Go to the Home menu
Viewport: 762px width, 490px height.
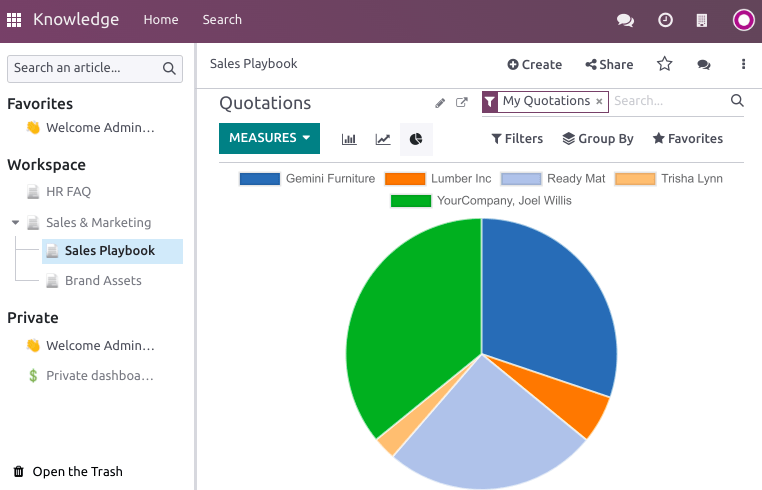click(161, 20)
